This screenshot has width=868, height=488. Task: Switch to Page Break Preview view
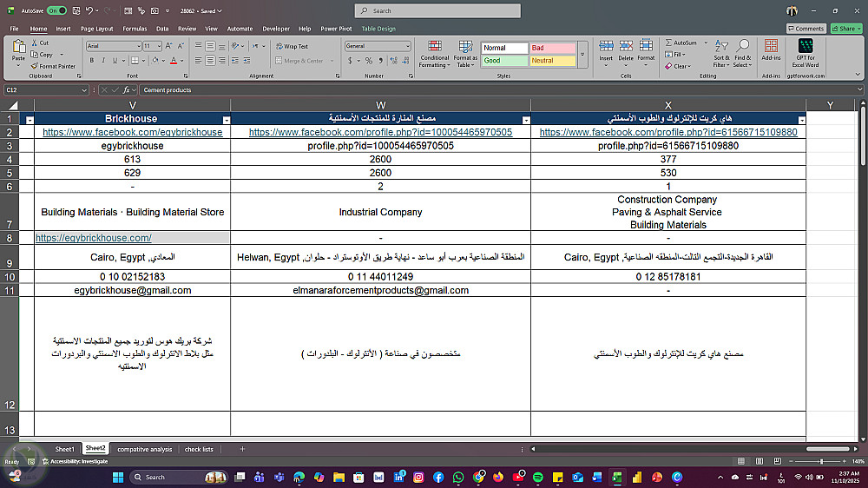coord(777,461)
